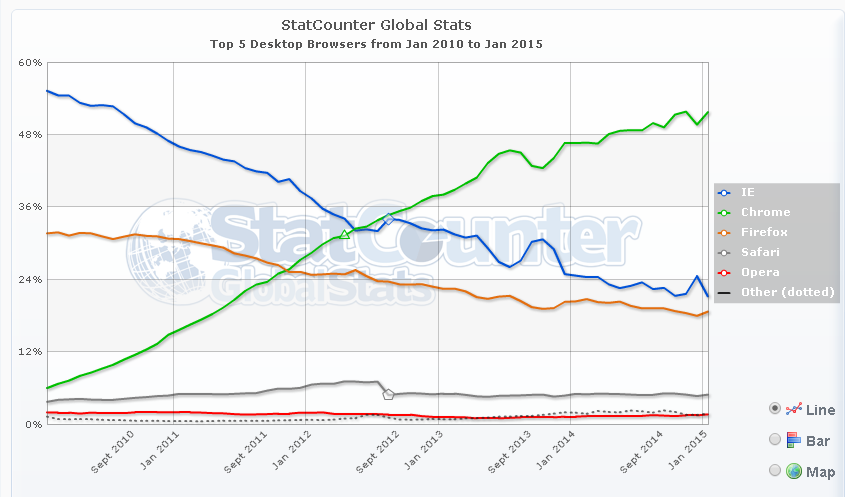Viewport: 853px width, 497px height.
Task: Click the bar chart icon
Action: tap(794, 440)
